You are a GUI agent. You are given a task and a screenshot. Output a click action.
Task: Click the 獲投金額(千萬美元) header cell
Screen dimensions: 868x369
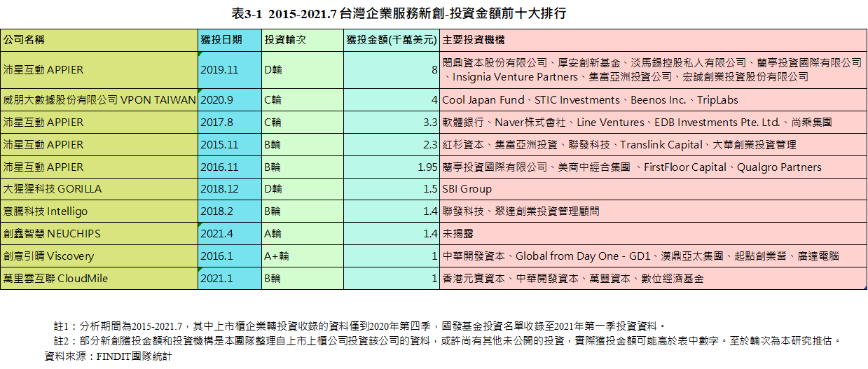pos(392,41)
